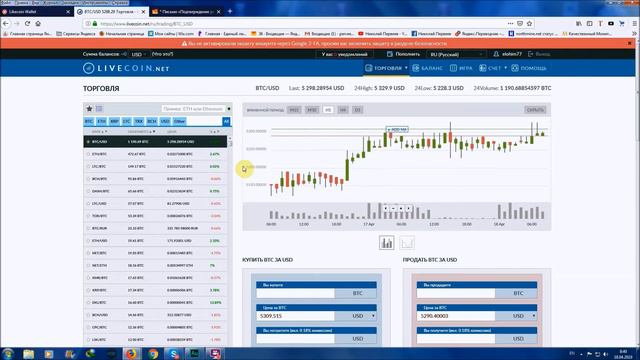Image resolution: width=640 pixels, height=360 pixels.
Task: Sort pair list by pair name column
Action: [99, 132]
